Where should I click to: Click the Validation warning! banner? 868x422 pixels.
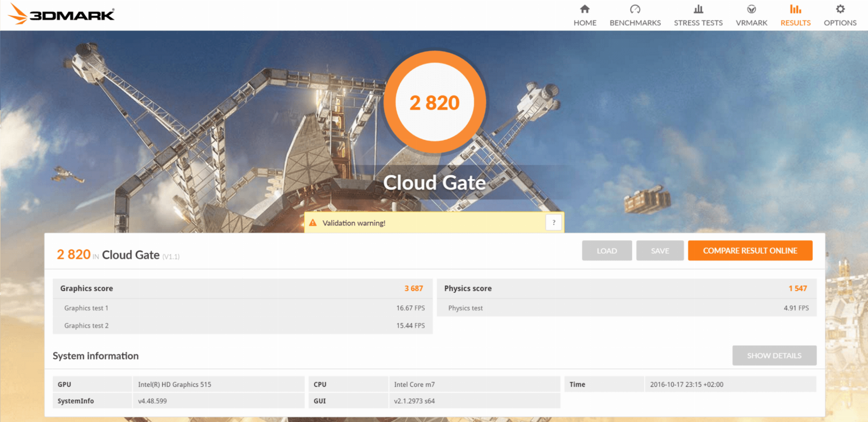(x=434, y=222)
